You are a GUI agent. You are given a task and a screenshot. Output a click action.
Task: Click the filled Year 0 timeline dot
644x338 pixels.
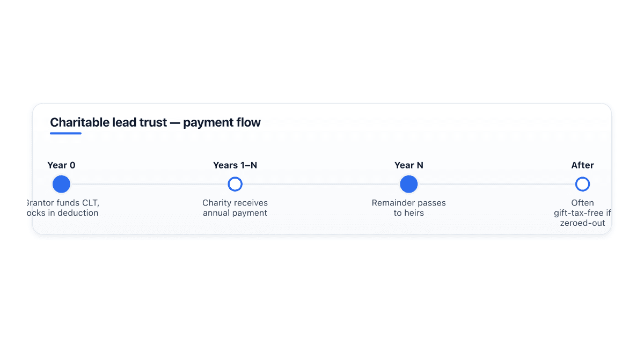click(61, 184)
